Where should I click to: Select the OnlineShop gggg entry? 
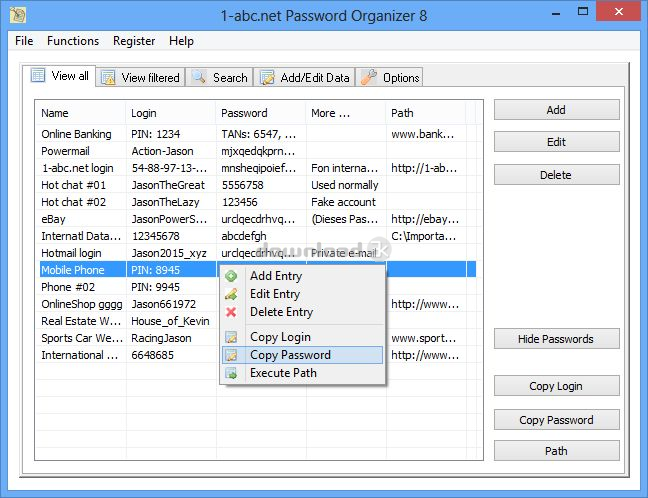coord(258,304)
